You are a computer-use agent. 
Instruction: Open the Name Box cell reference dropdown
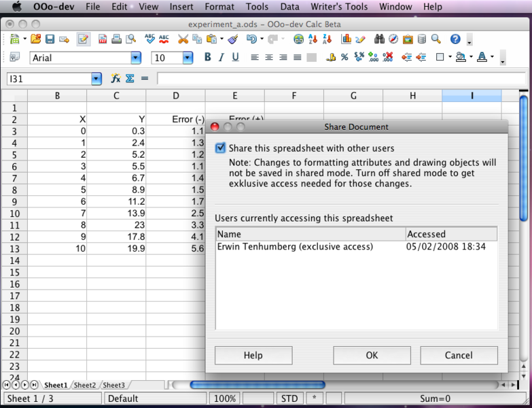96,79
